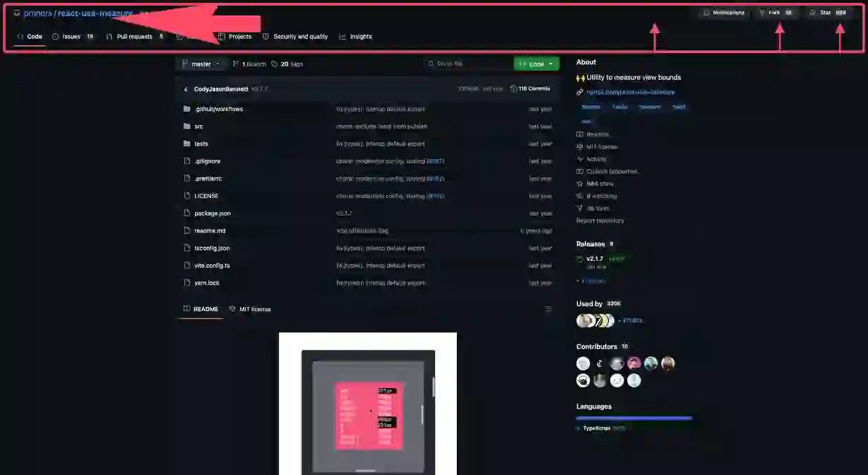The image size is (868, 475).
Task: Open the tests folder name
Action: (x=201, y=143)
